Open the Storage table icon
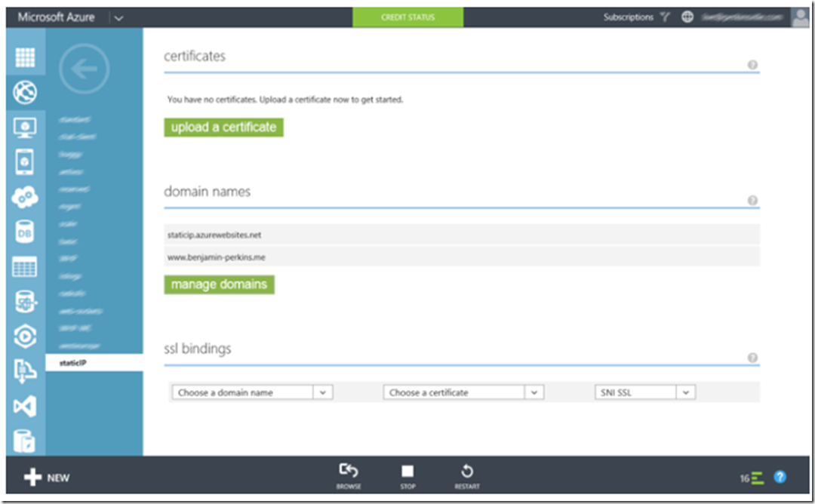 (x=25, y=267)
